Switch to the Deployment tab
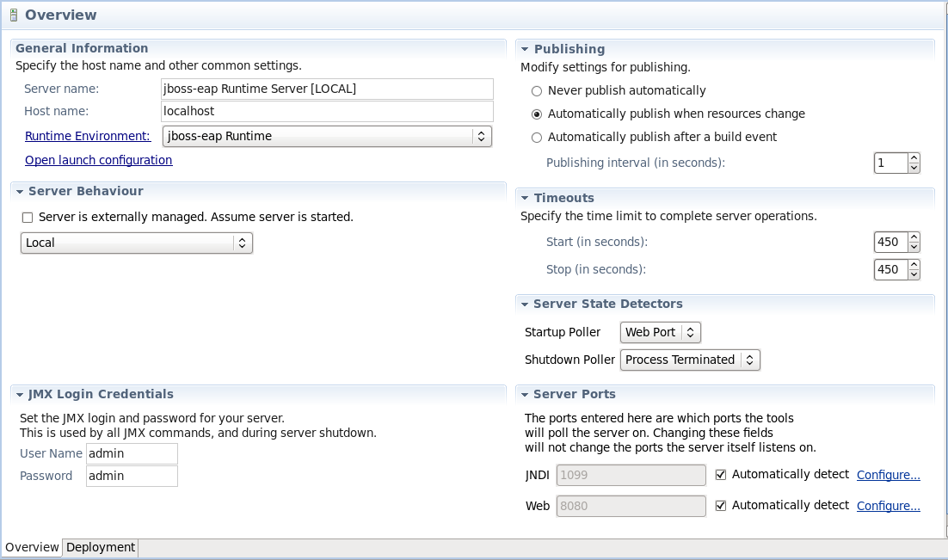This screenshot has height=560, width=948. [x=101, y=547]
